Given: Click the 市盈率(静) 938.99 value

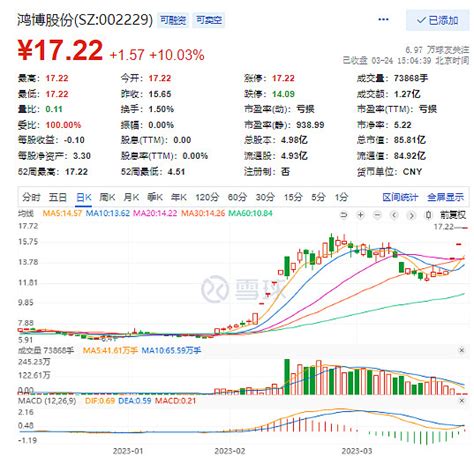Looking at the screenshot, I should pyautogui.click(x=310, y=125).
